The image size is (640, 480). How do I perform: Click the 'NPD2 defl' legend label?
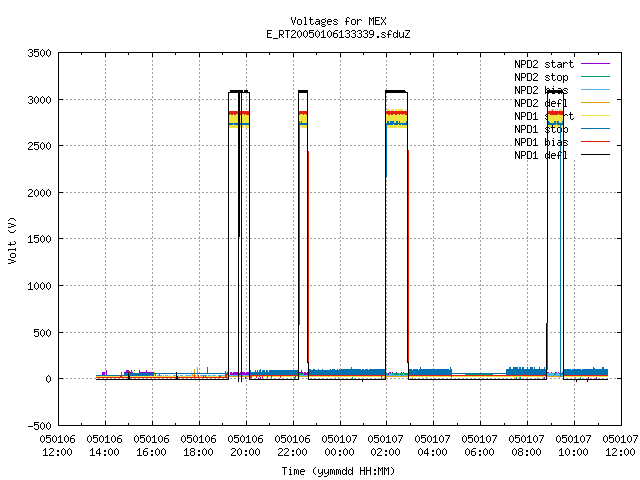click(541, 103)
